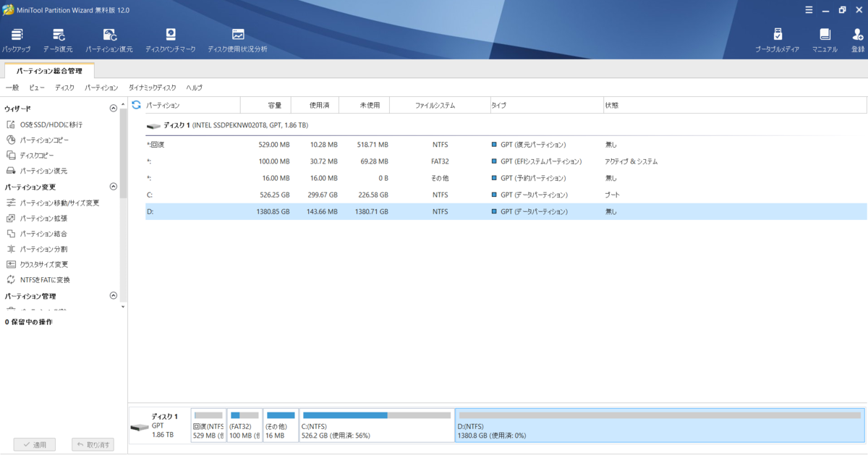Screen dimensions: 868x466
Task: Click the アクティブ & システム status text
Action: coord(631,162)
